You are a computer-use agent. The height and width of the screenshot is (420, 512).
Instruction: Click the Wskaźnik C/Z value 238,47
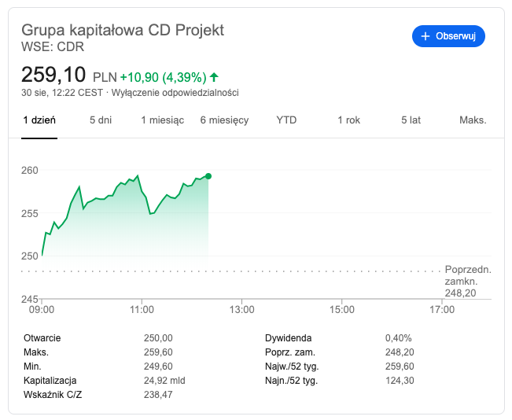coord(158,395)
